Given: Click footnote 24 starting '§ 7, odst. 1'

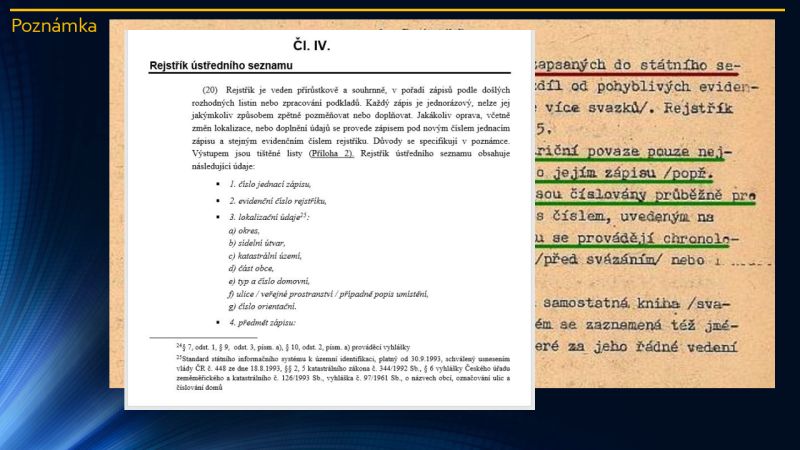Looking at the screenshot, I should click(x=293, y=347).
